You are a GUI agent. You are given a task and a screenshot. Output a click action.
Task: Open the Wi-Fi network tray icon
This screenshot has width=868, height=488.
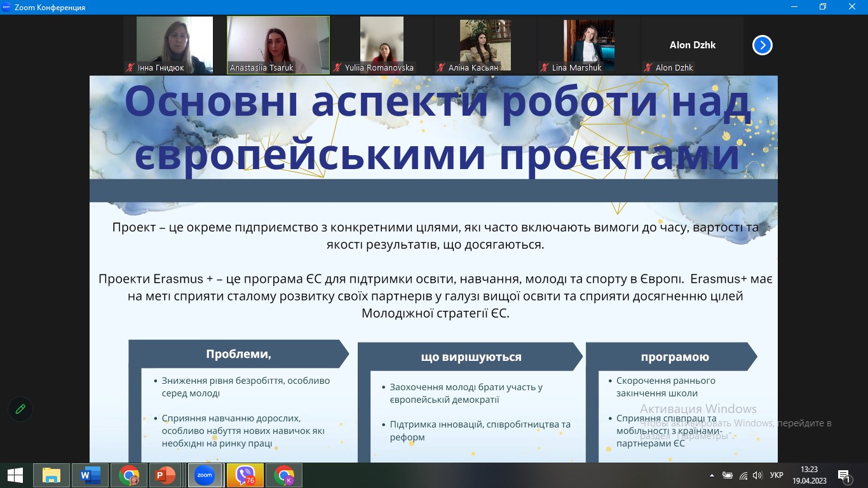tap(743, 475)
